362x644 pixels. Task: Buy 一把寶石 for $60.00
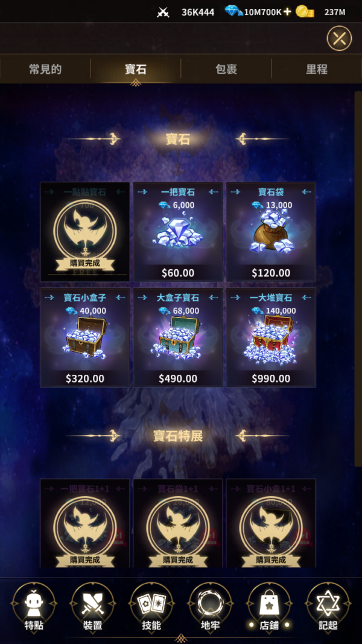click(x=178, y=232)
